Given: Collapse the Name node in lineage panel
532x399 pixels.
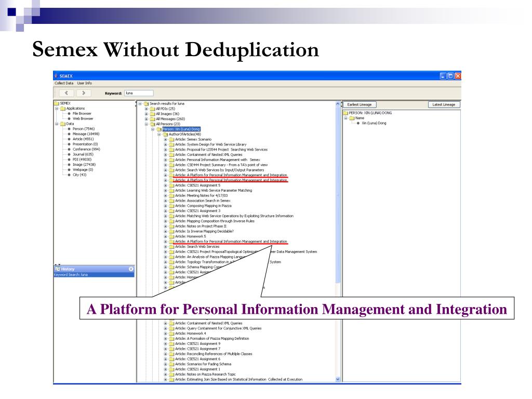Looking at the screenshot, I should tap(345, 118).
